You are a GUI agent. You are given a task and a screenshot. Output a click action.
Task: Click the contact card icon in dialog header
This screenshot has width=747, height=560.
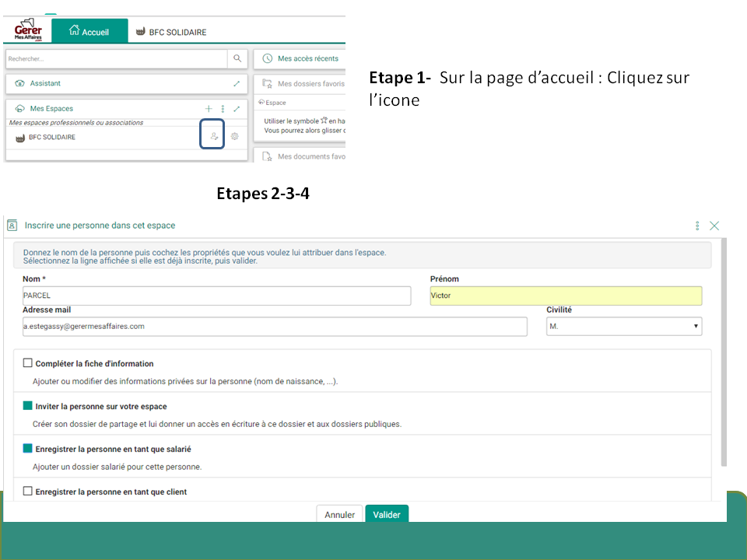pyautogui.click(x=12, y=226)
